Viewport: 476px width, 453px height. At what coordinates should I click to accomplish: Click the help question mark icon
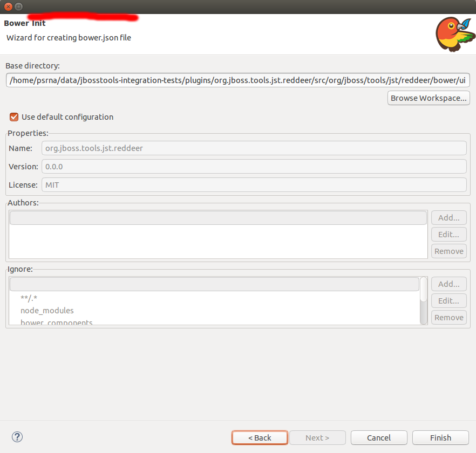point(17,437)
